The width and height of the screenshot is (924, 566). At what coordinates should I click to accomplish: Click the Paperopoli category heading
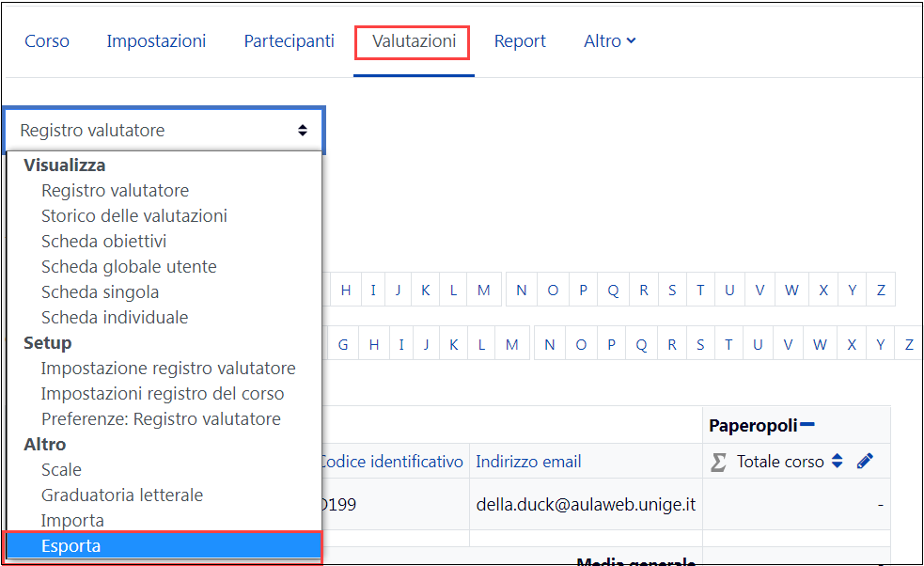pos(753,425)
